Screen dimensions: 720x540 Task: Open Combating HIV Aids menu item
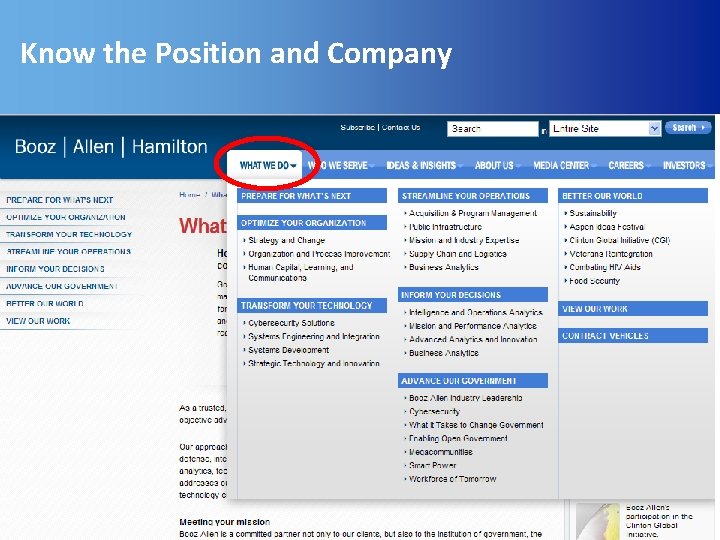point(605,267)
